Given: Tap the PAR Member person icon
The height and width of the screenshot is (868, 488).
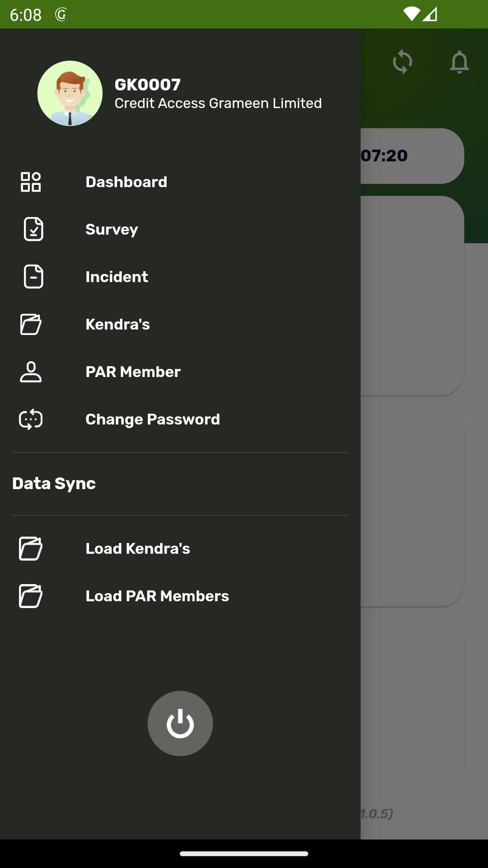Looking at the screenshot, I should click(x=31, y=372).
